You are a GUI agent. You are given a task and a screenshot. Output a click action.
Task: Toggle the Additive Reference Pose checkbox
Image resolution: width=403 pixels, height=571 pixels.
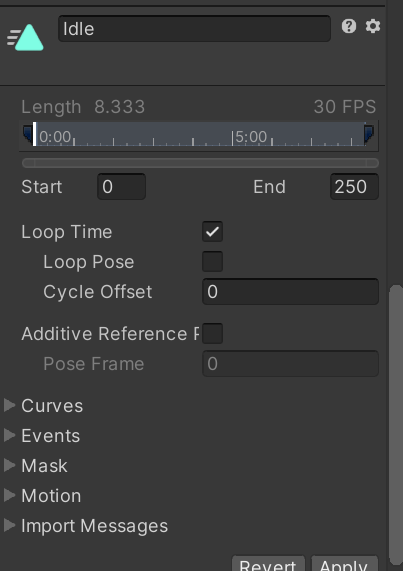pos(213,334)
